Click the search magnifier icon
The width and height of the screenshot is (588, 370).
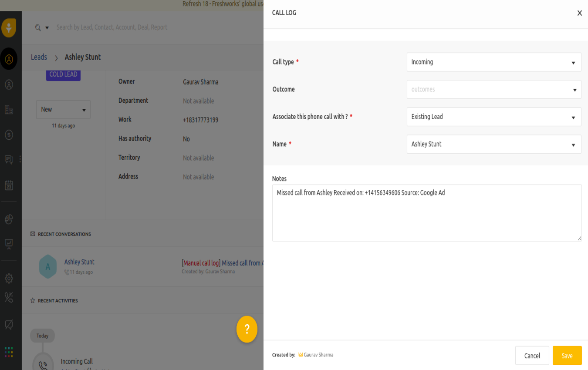37,27
